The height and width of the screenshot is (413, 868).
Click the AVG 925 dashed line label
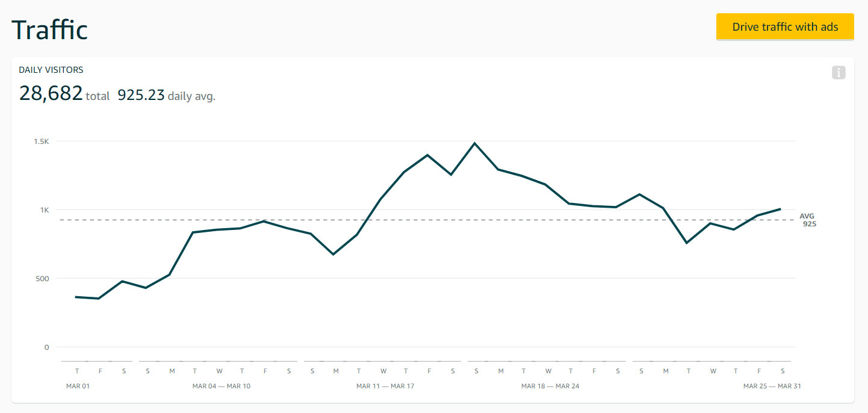(x=807, y=220)
